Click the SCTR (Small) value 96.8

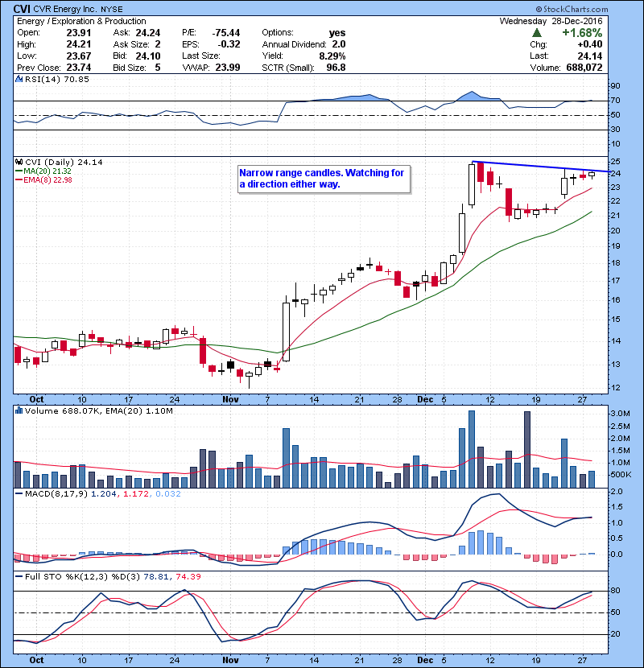tap(336, 68)
